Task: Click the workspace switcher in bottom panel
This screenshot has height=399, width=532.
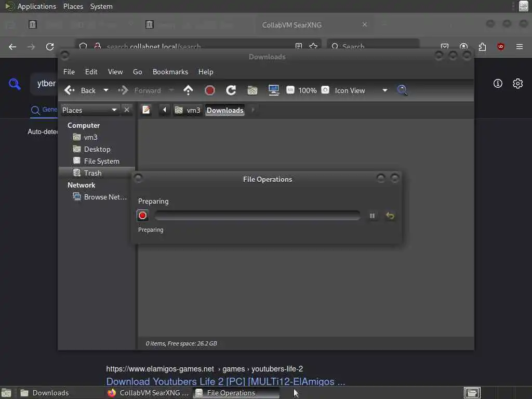Action: (472, 393)
